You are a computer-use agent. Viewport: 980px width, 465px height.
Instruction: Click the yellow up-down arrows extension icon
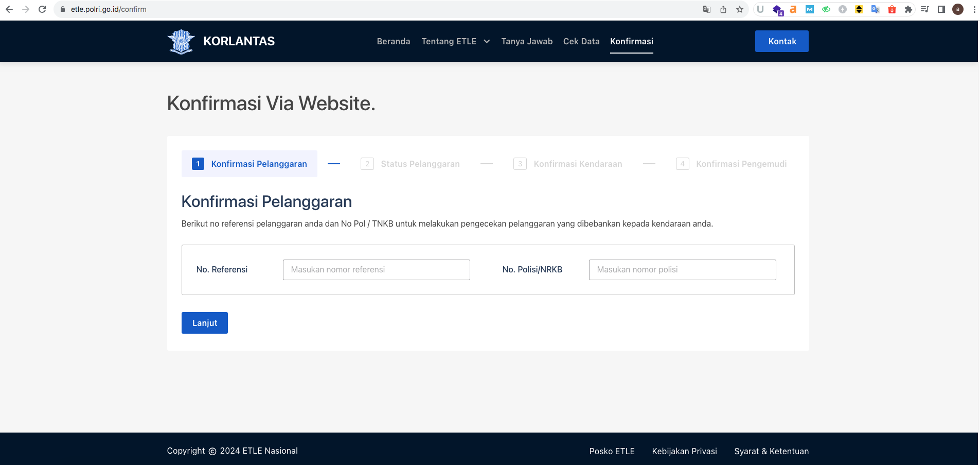pos(859,9)
